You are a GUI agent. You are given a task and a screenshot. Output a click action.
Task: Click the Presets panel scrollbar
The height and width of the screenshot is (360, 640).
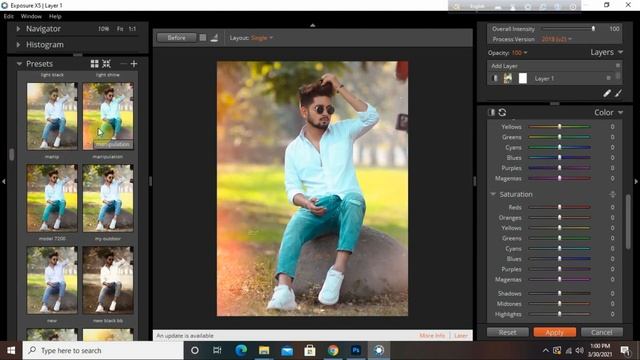pyautogui.click(x=11, y=154)
